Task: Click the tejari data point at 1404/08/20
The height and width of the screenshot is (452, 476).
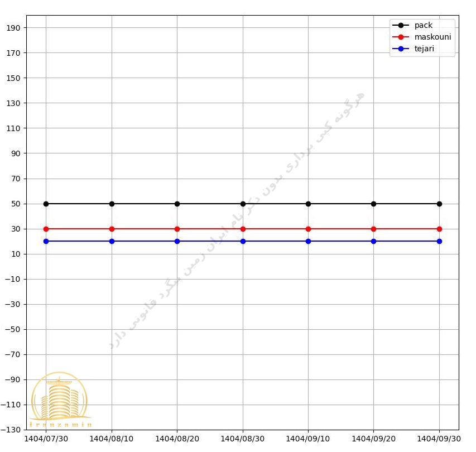Action: coord(177,241)
